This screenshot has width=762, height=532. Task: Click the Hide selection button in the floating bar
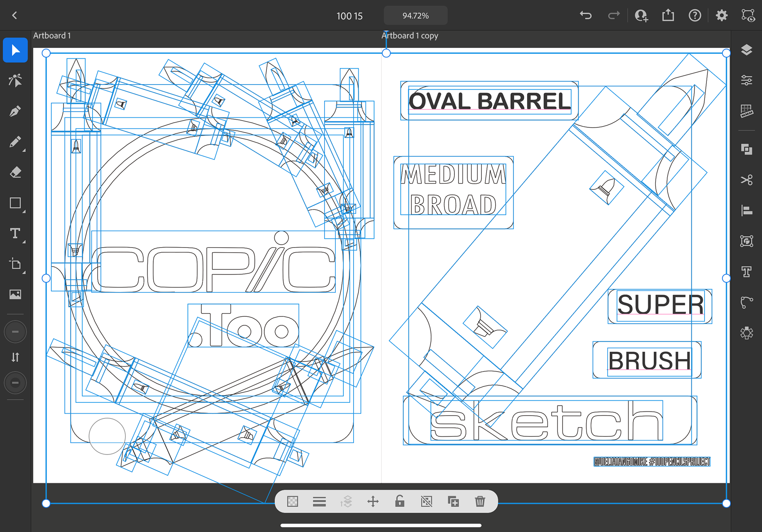427,501
